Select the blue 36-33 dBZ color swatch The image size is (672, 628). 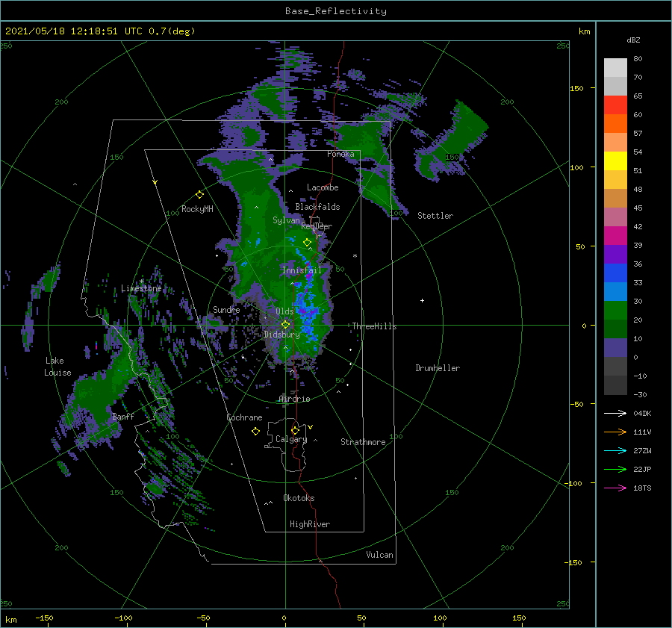click(x=615, y=273)
